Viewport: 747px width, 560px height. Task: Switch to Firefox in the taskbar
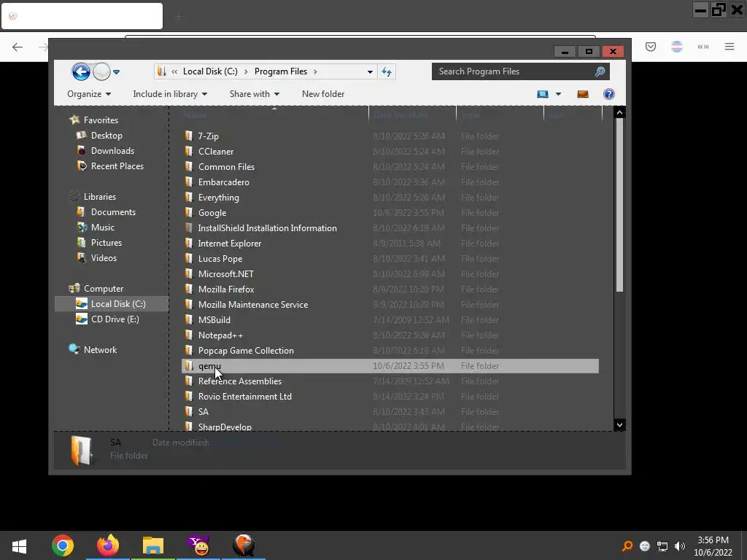coord(108,545)
